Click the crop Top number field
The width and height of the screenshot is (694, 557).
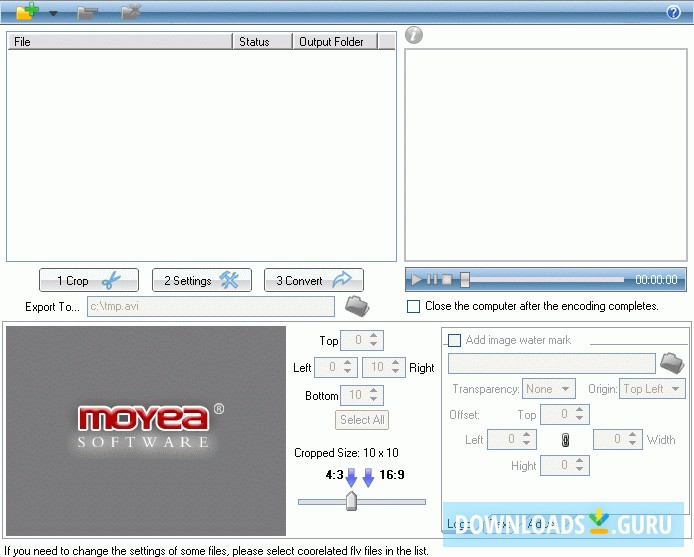point(354,340)
